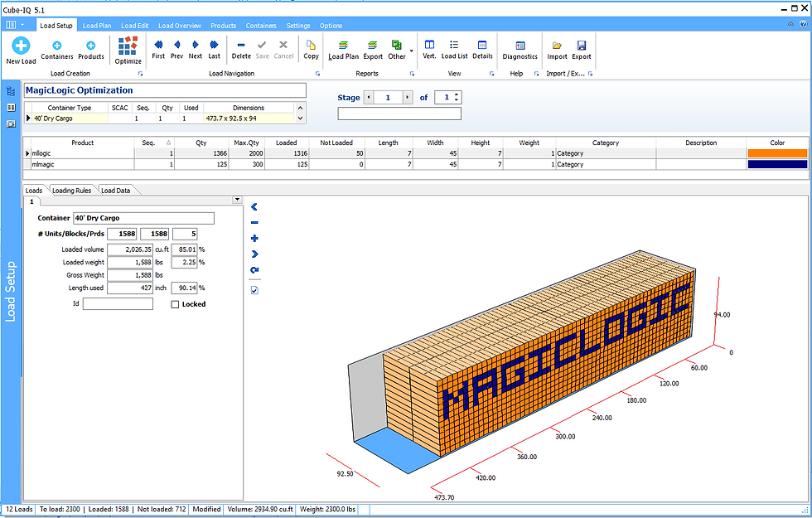Go to Prev load
812x518 pixels.
point(176,50)
